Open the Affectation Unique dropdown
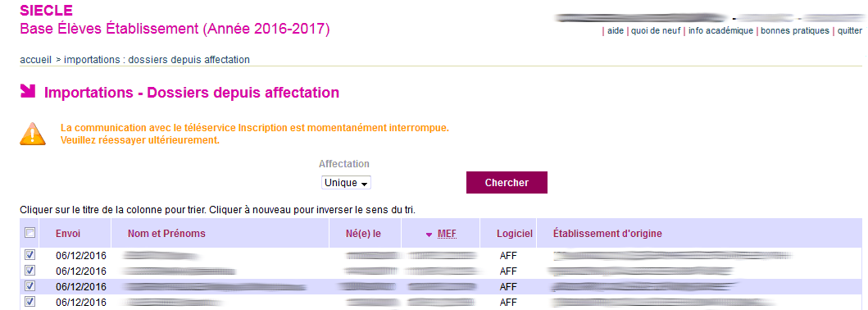Screen dimensions: 868x310 point(346,183)
